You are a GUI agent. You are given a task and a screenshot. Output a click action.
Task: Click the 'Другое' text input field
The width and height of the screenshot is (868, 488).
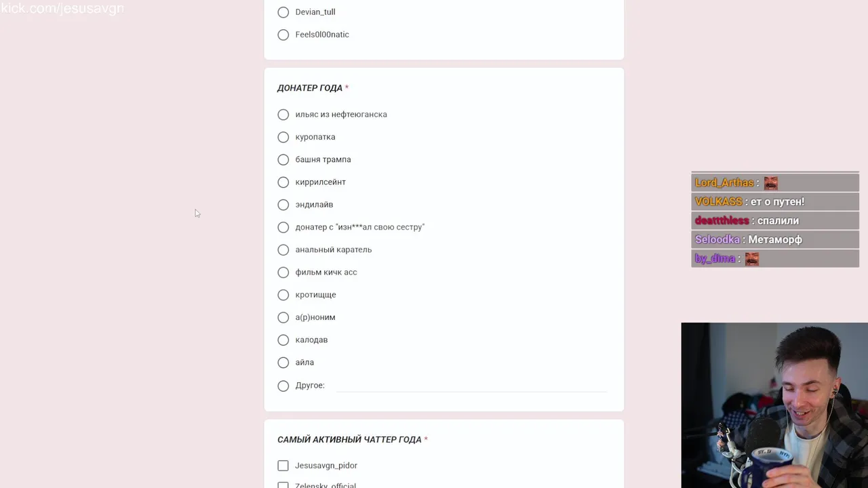(471, 385)
